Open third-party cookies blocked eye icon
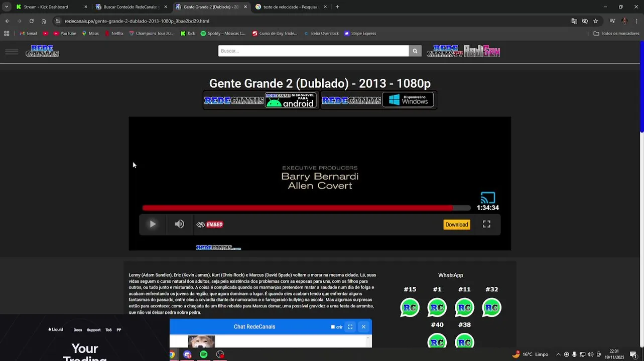Image resolution: width=644 pixels, height=361 pixels. [x=585, y=21]
